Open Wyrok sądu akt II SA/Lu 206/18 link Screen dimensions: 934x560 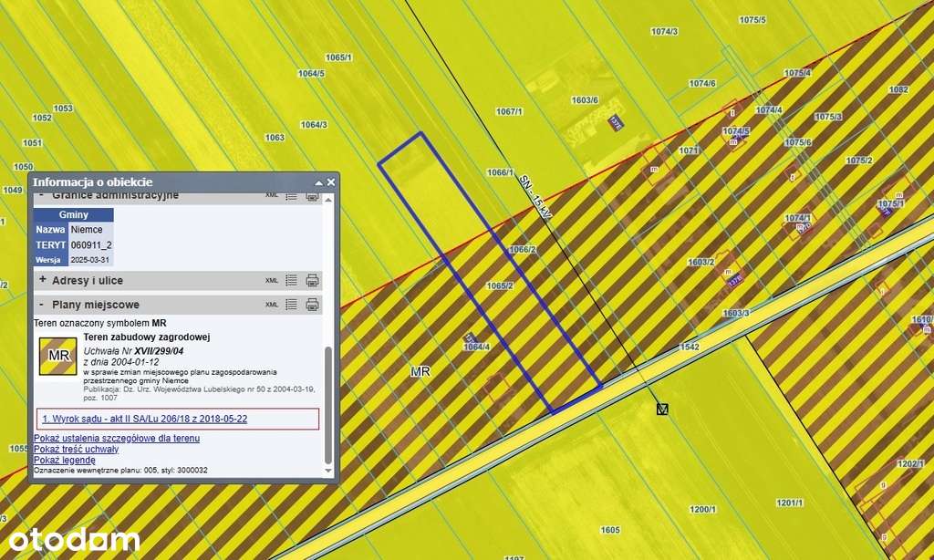pyautogui.click(x=145, y=419)
